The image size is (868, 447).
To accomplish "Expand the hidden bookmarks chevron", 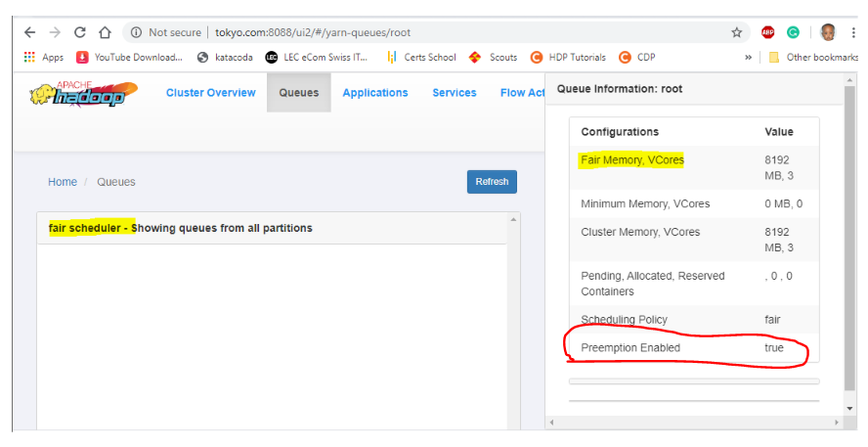I will coord(748,57).
